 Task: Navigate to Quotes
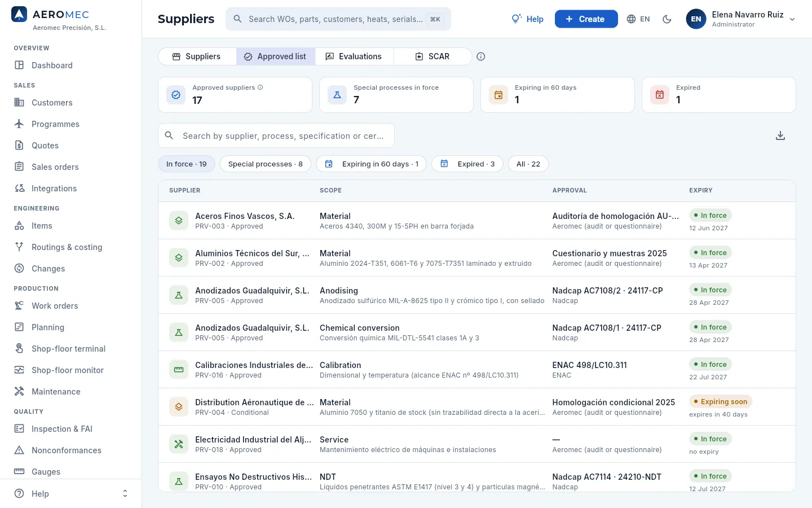pos(70,146)
